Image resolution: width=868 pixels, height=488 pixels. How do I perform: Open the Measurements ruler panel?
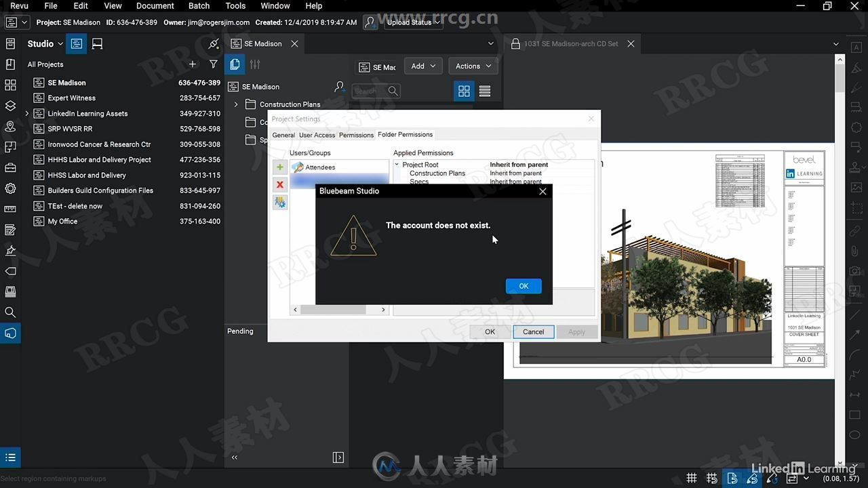click(10, 209)
